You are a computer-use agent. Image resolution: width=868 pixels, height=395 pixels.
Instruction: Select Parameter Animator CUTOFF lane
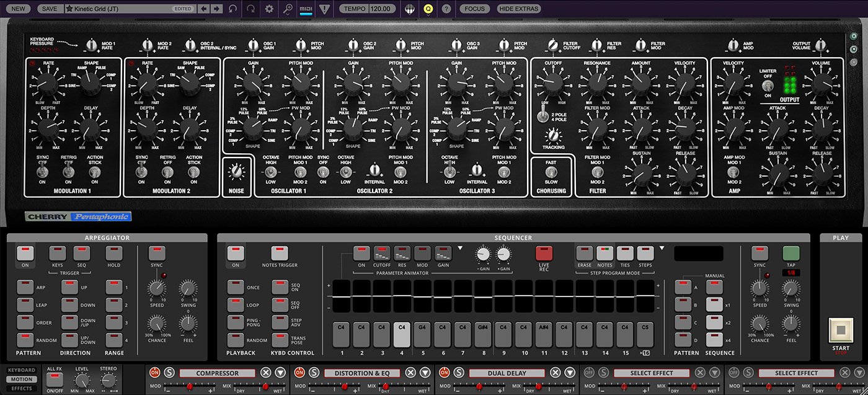point(382,253)
